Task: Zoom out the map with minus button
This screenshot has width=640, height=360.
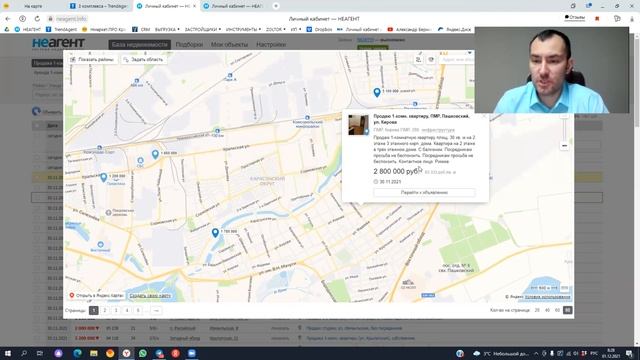Action: tap(564, 146)
